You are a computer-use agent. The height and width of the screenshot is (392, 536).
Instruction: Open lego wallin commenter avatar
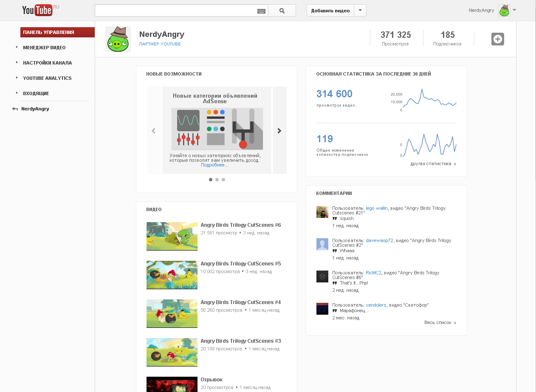(x=322, y=212)
